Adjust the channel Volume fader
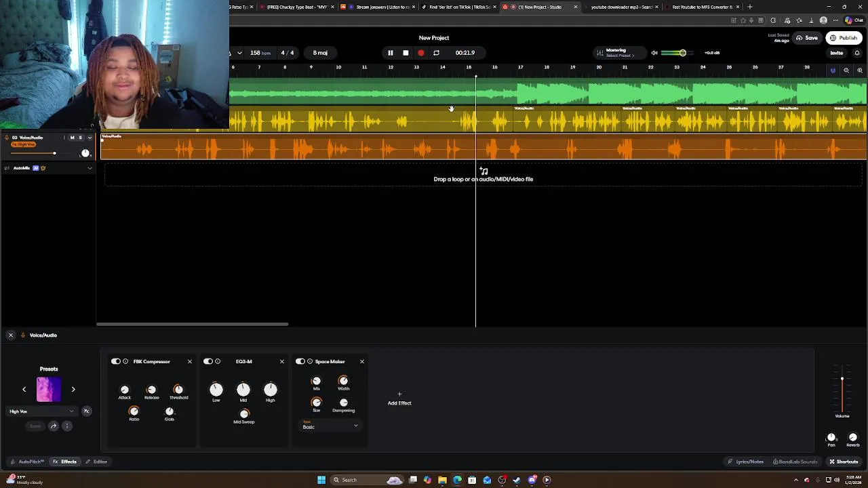This screenshot has height=488, width=868. (842, 380)
